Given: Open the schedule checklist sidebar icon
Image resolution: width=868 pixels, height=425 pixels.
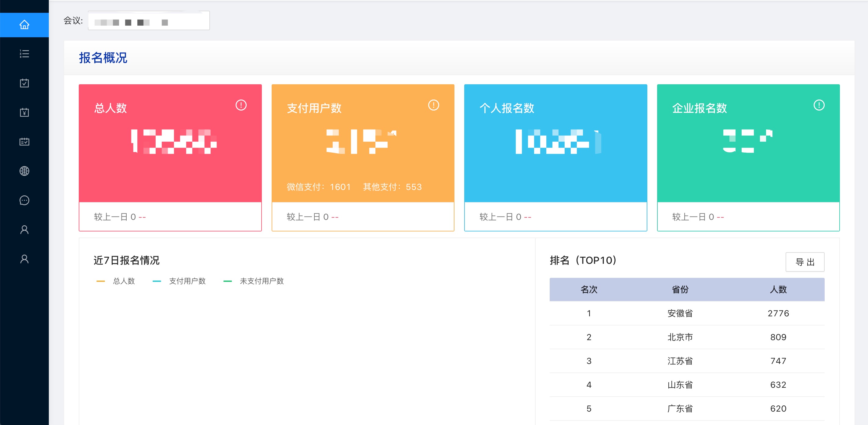Looking at the screenshot, I should click(x=24, y=142).
